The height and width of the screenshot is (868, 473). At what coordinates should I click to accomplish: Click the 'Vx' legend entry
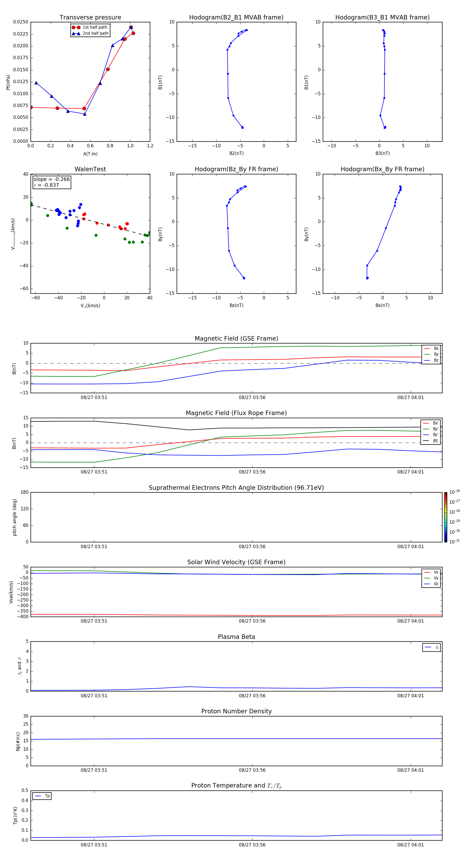click(x=431, y=572)
